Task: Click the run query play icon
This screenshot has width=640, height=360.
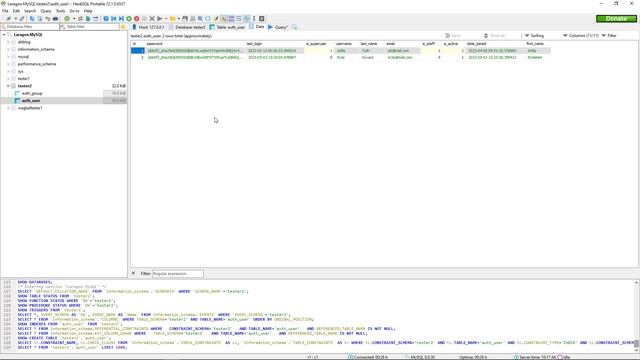Action: pyautogui.click(x=160, y=19)
